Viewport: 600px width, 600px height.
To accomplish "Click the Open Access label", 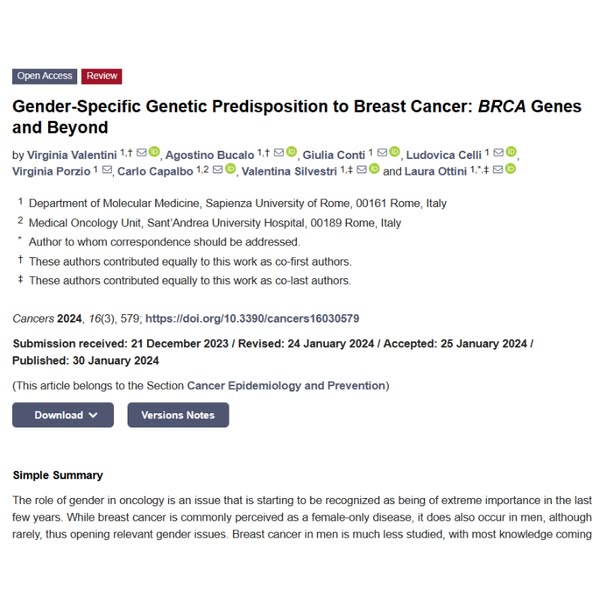I will [45, 76].
